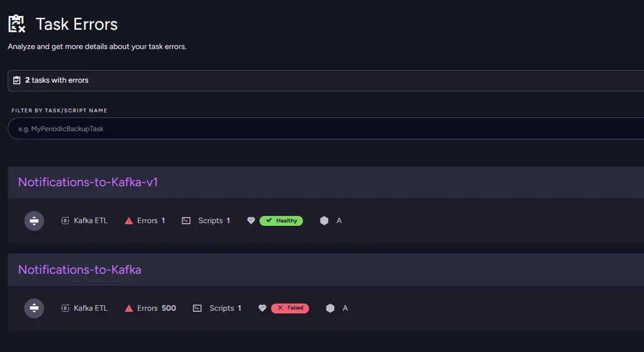Open the Notifications-to-Kafka task link

coord(80,269)
